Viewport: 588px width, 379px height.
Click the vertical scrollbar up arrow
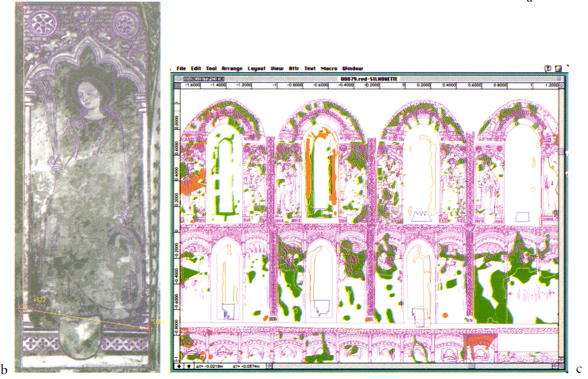[x=561, y=85]
